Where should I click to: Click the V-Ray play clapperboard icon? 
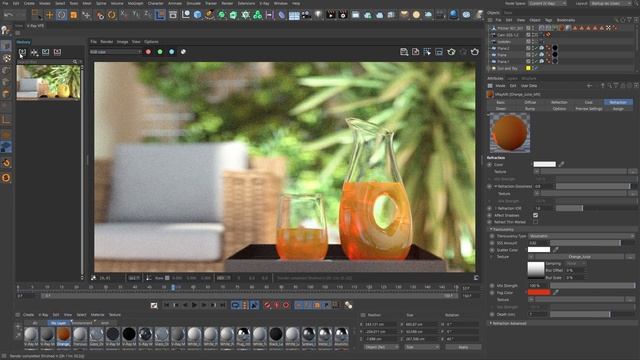[x=331, y=15]
